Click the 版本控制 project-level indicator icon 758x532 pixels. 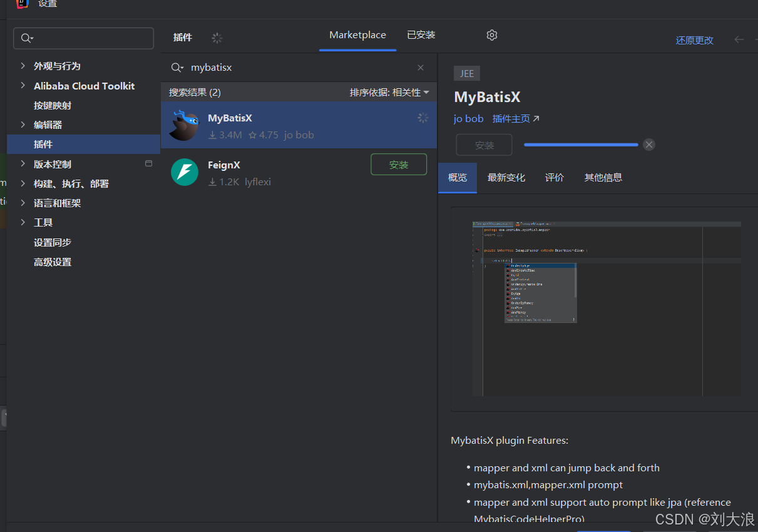(148, 163)
